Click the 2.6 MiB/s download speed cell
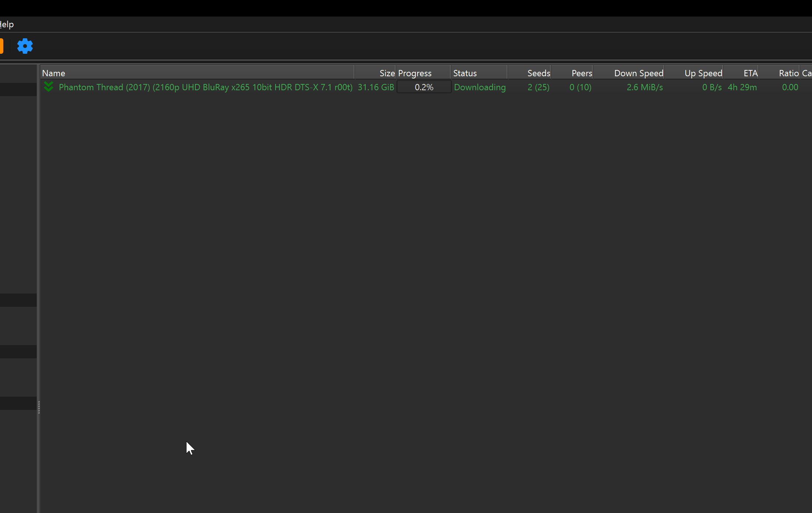 click(645, 87)
